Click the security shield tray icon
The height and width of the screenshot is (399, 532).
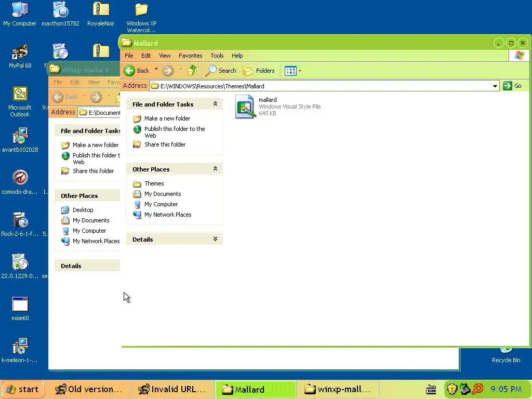(x=451, y=389)
